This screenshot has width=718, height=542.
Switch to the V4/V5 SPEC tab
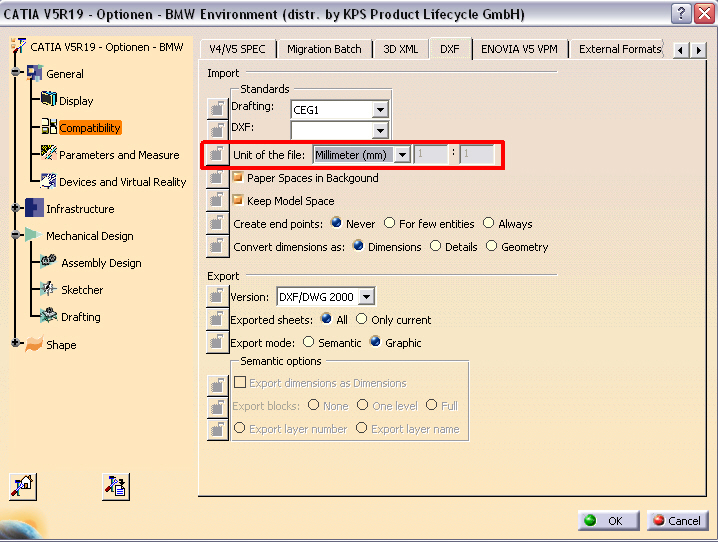[x=237, y=49]
